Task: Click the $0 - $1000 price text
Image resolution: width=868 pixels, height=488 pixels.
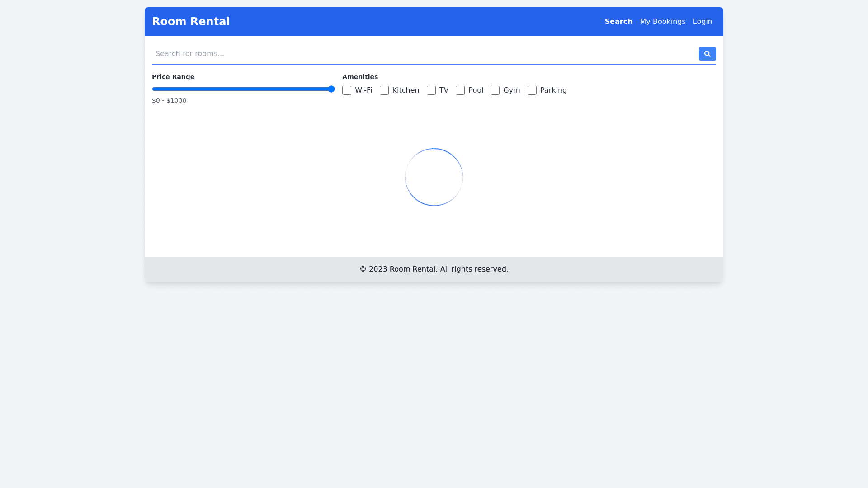Action: pos(169,100)
